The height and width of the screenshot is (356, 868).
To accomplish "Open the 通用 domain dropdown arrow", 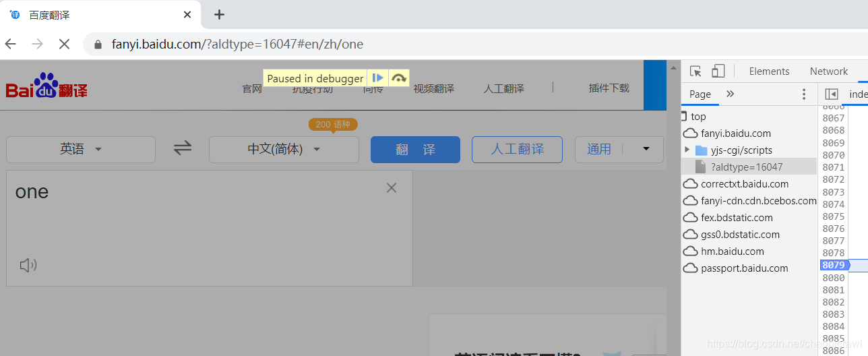I will click(x=646, y=149).
